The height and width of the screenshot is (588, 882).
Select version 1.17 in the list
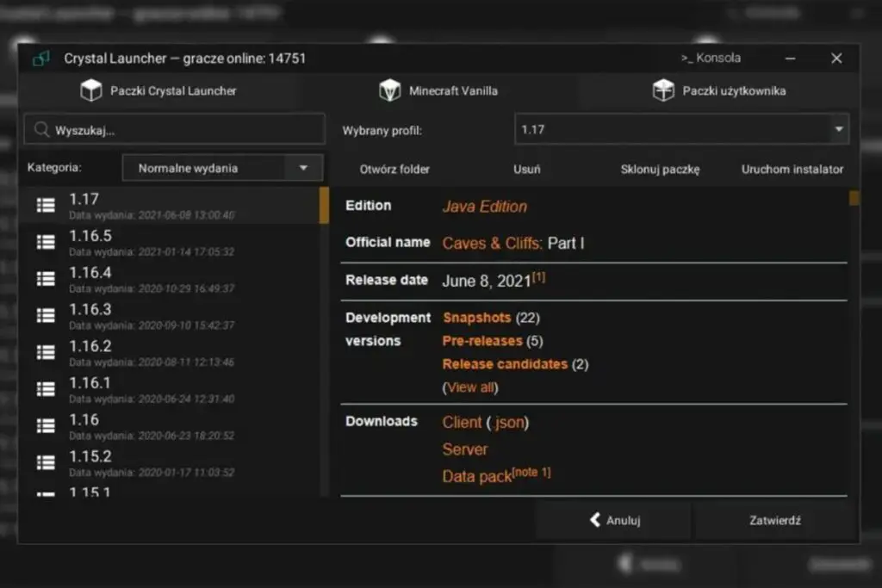[169, 205]
